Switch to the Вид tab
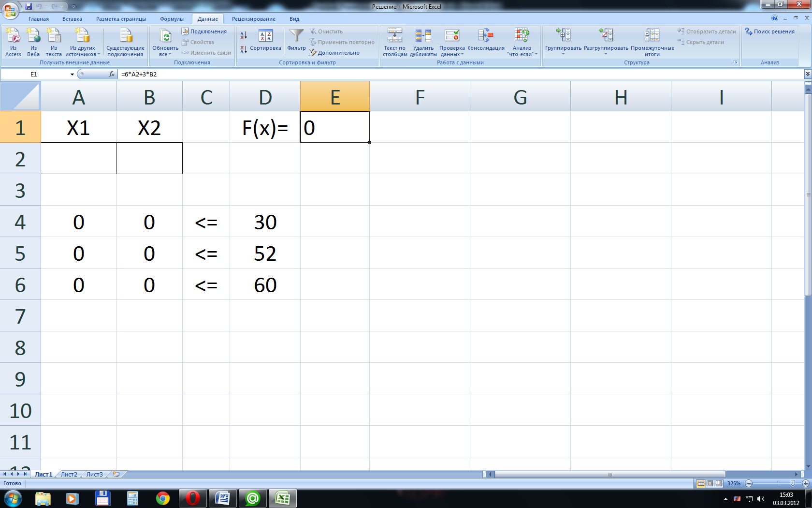The height and width of the screenshot is (508, 812). point(294,19)
